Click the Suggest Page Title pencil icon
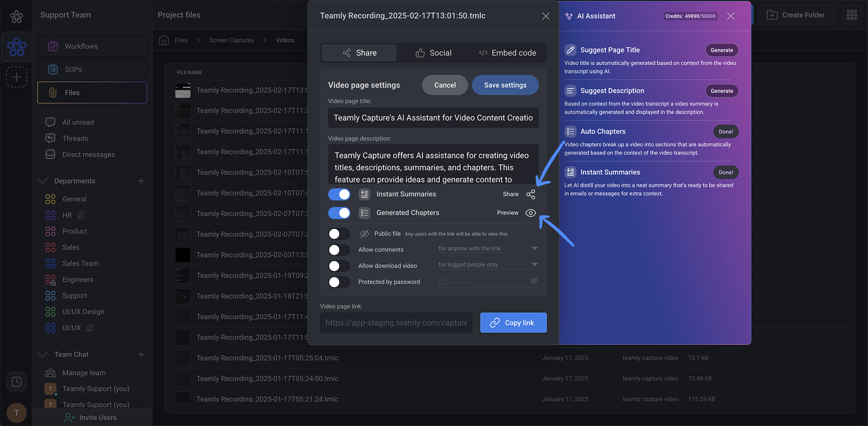 pyautogui.click(x=570, y=50)
